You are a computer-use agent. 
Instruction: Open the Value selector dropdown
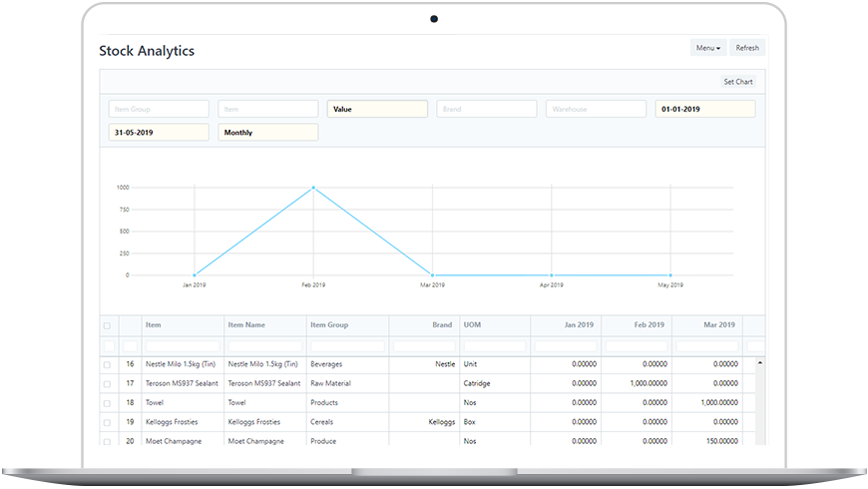click(x=377, y=109)
